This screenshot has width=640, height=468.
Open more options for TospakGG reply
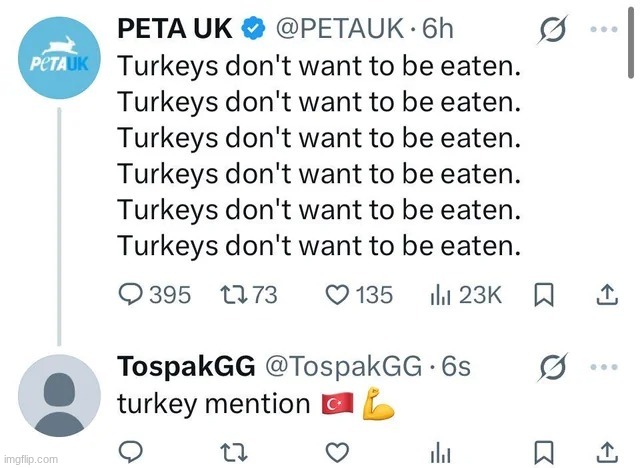click(x=604, y=367)
